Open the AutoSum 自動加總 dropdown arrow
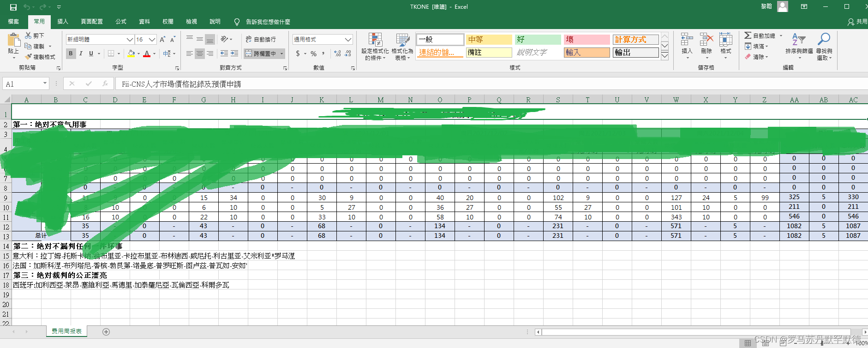Image resolution: width=868 pixels, height=348 pixels. (781, 35)
